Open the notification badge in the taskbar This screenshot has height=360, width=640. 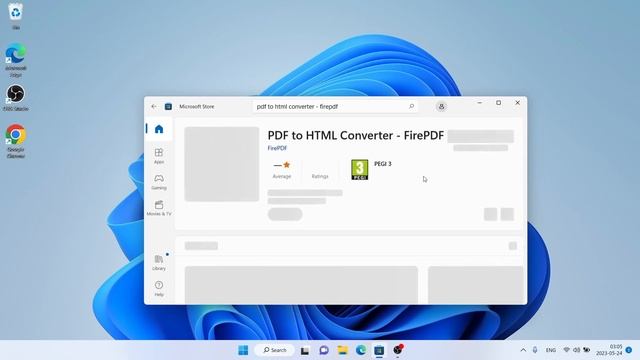pyautogui.click(x=629, y=350)
